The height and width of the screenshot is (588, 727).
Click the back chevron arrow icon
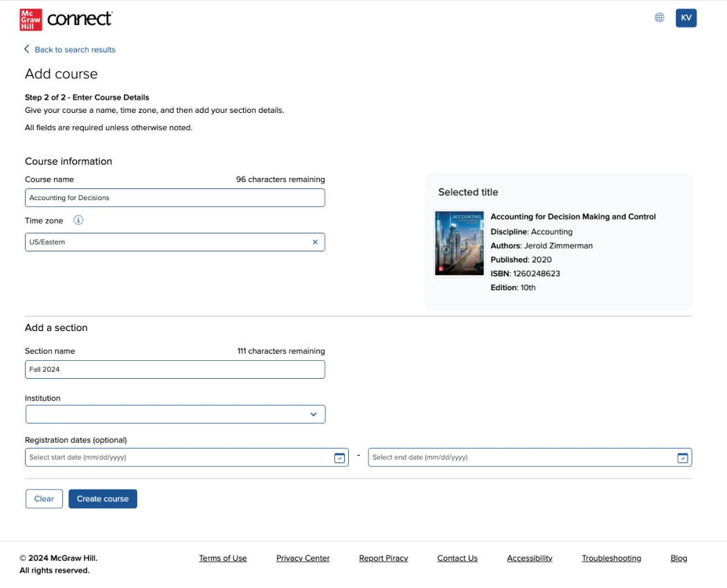click(x=27, y=49)
